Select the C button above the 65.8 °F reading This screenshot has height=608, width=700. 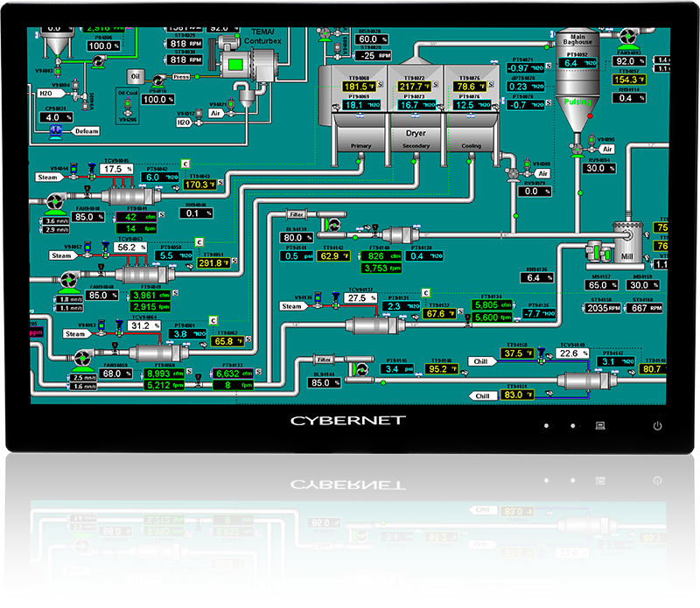[213, 320]
